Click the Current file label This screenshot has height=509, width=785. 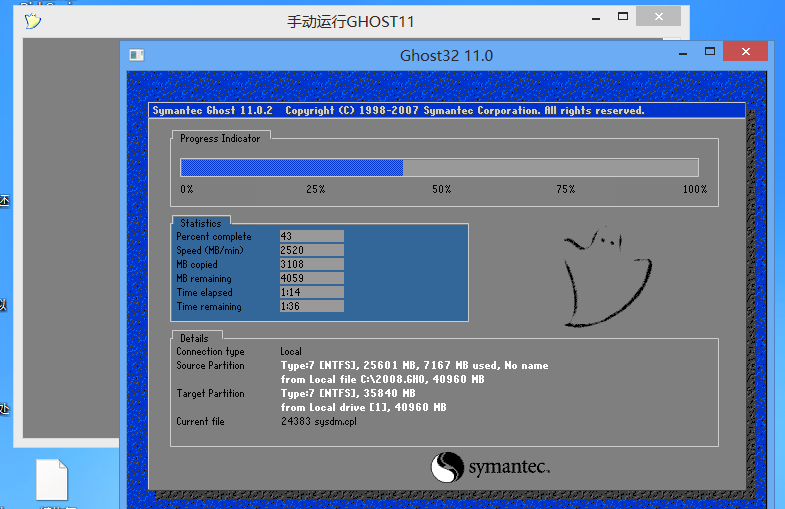pyautogui.click(x=200, y=421)
